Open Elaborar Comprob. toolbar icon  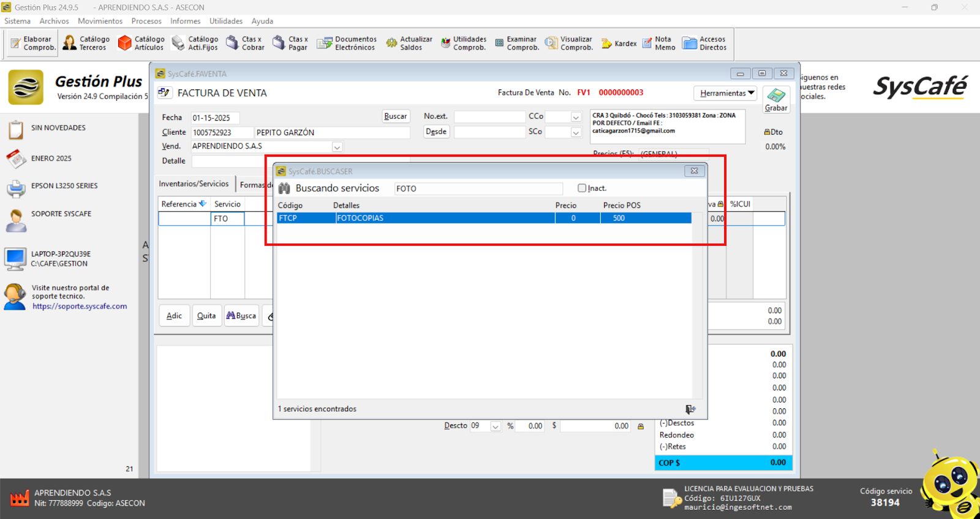pos(33,43)
